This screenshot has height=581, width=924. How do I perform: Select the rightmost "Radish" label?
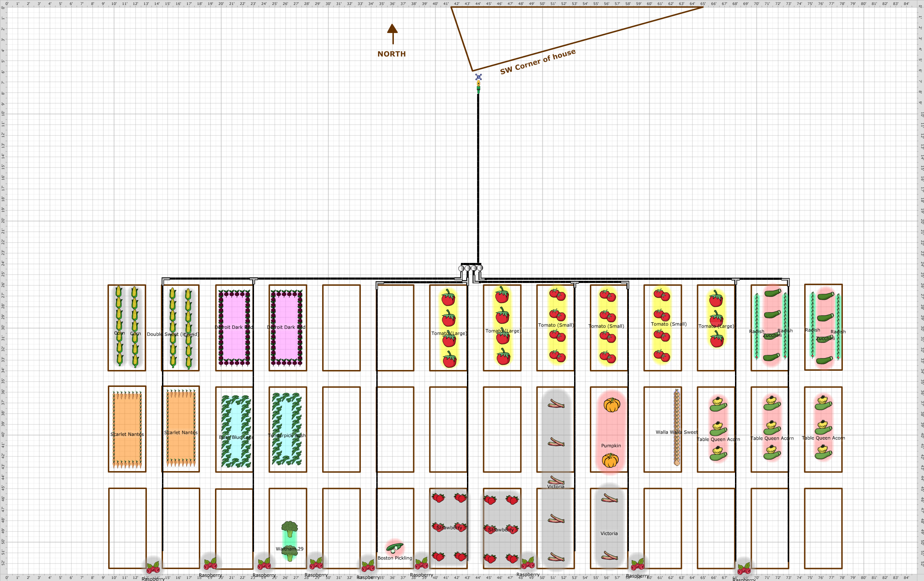click(x=838, y=332)
